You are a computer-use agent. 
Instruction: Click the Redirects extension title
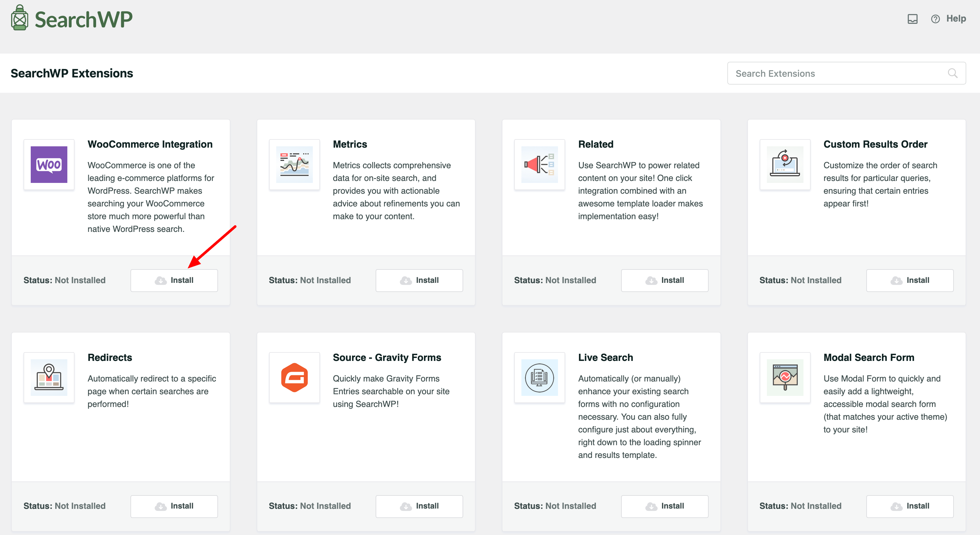[110, 357]
